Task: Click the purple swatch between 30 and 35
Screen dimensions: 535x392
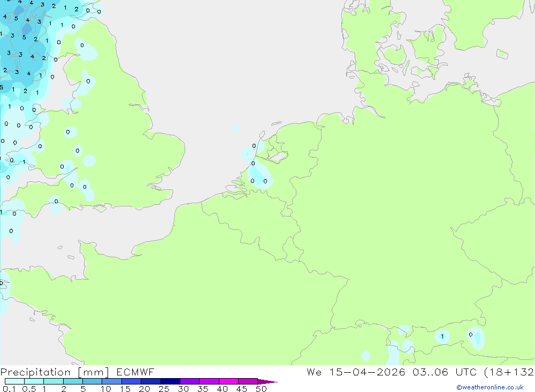Action: [x=190, y=381]
